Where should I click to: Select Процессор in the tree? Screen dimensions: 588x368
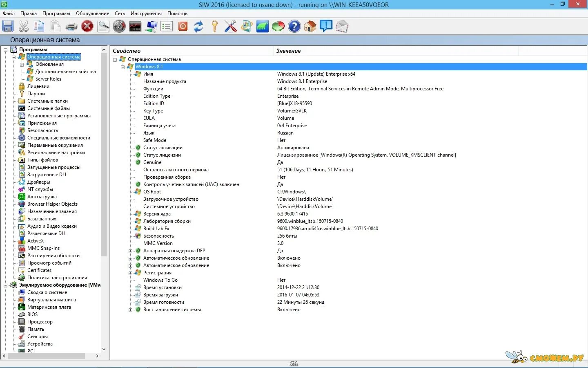pyautogui.click(x=40, y=322)
